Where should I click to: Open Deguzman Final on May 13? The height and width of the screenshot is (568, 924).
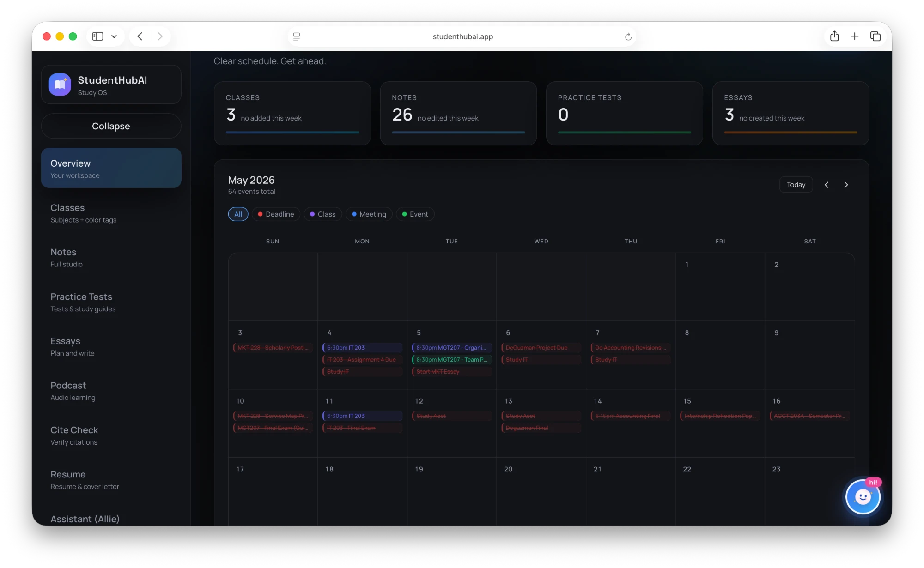pos(541,428)
